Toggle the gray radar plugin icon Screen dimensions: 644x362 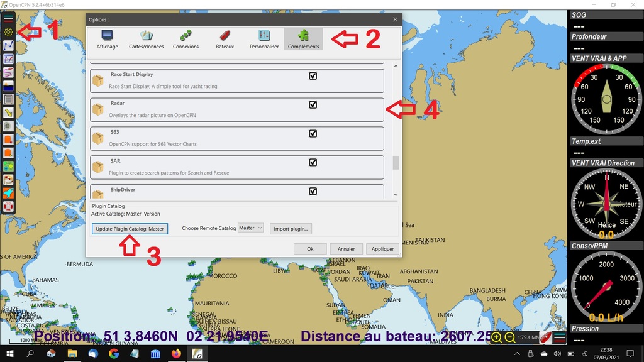(8, 126)
